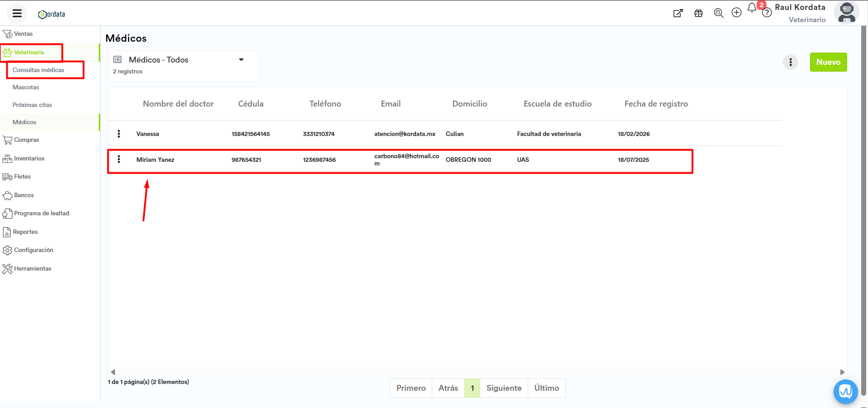Open row options for Vanessa
This screenshot has width=868, height=408.
[x=119, y=134]
